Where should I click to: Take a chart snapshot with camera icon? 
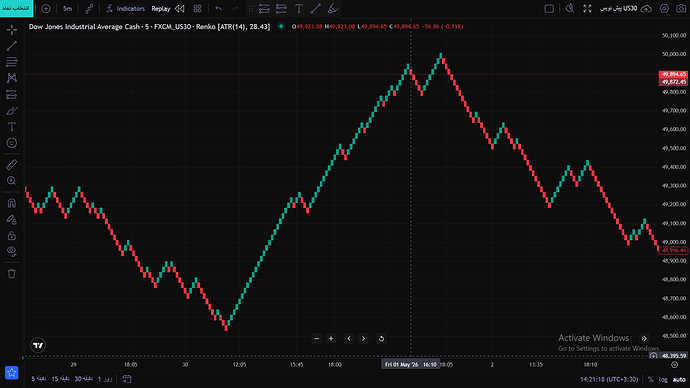681,9
